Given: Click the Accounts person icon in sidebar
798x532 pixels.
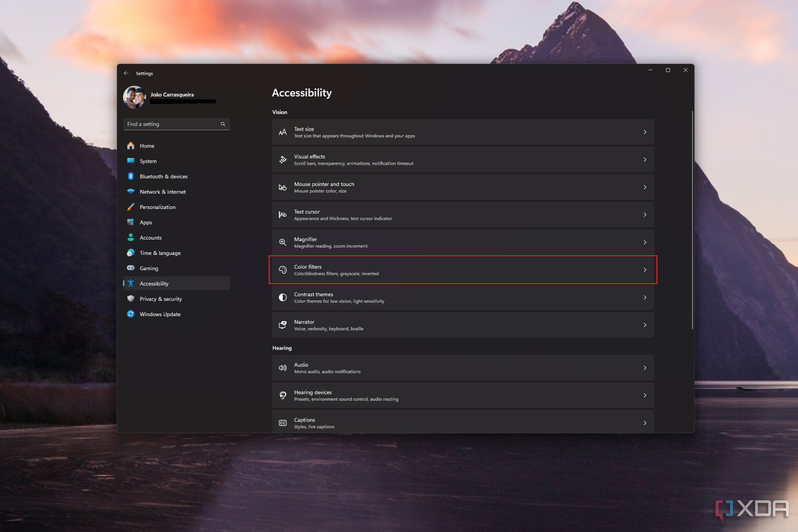Looking at the screenshot, I should pos(131,238).
